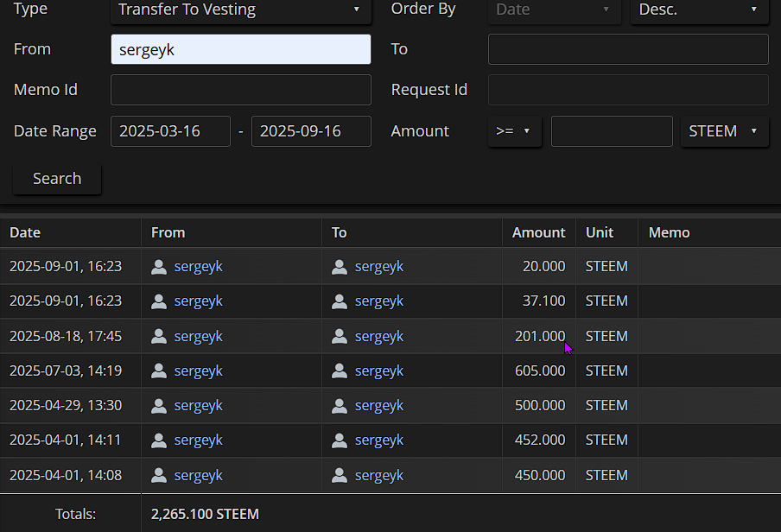Click From user icon in 201.000 row
The height and width of the screenshot is (532, 781).
point(159,336)
